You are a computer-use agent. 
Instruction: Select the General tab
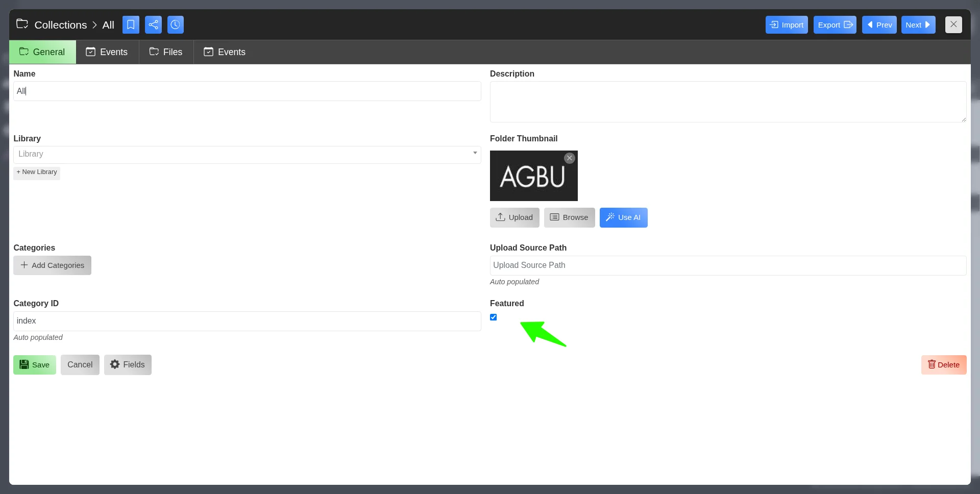(42, 52)
